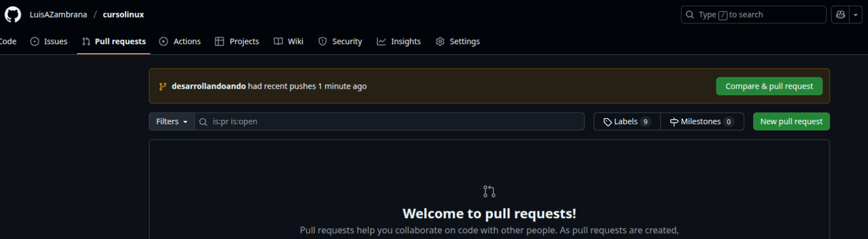Click the Compare & pull request button
868x239 pixels.
point(769,86)
